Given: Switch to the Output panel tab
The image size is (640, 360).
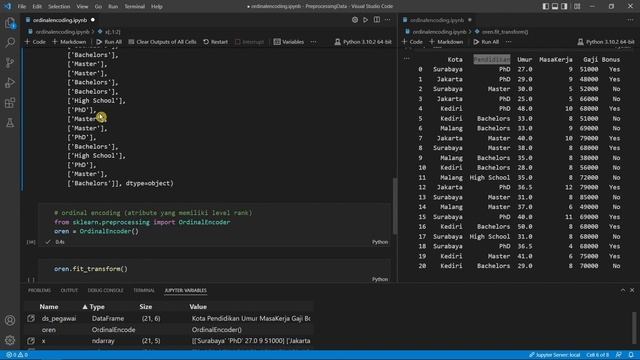Looking at the screenshot, I should pyautogui.click(x=69, y=290).
